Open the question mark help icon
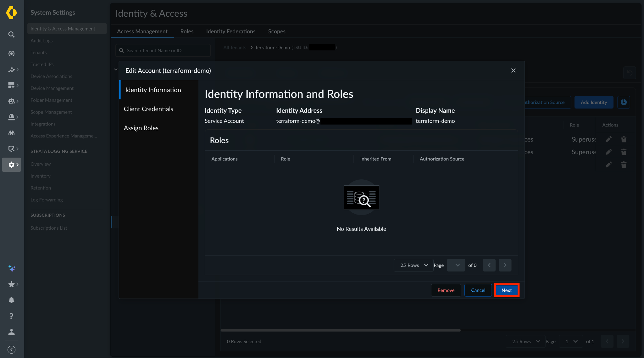 coord(11,316)
